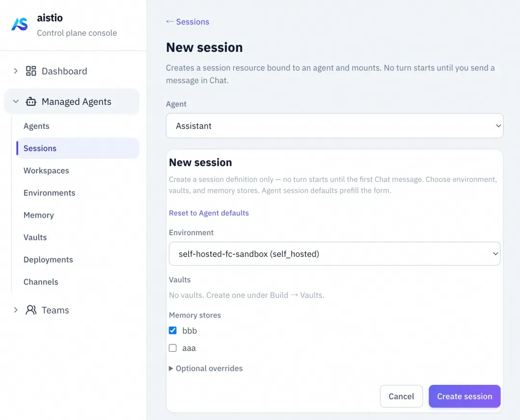Screen dimensions: 520x420
Task: Click the Cancel button
Action: [x=401, y=396]
